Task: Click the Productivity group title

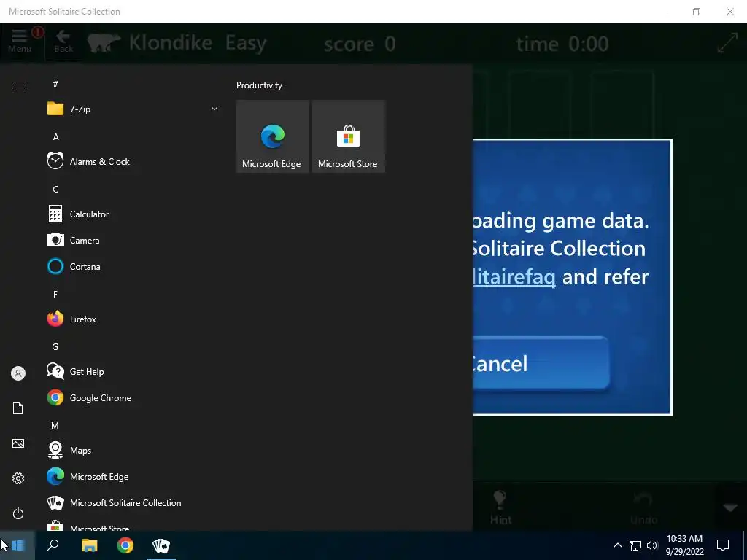Action: 259,85
